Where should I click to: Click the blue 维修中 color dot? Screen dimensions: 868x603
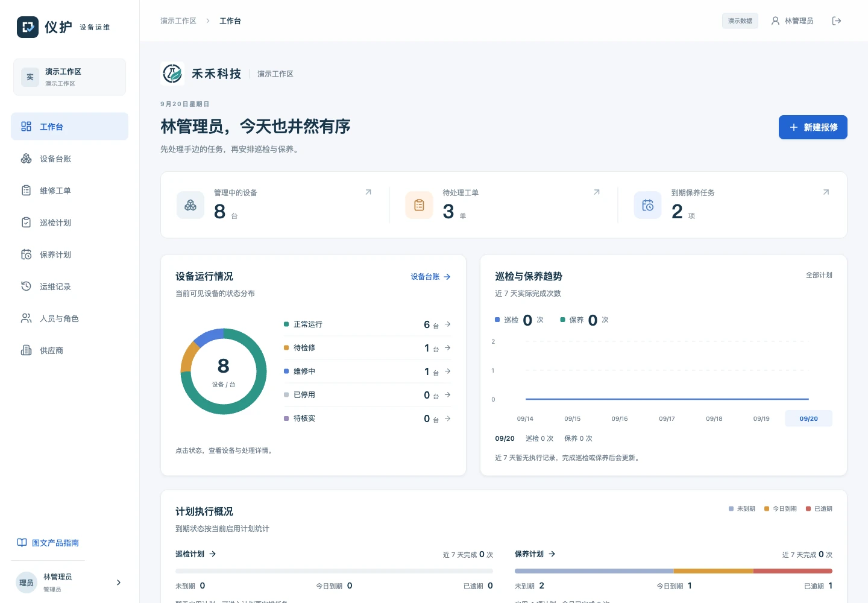286,371
